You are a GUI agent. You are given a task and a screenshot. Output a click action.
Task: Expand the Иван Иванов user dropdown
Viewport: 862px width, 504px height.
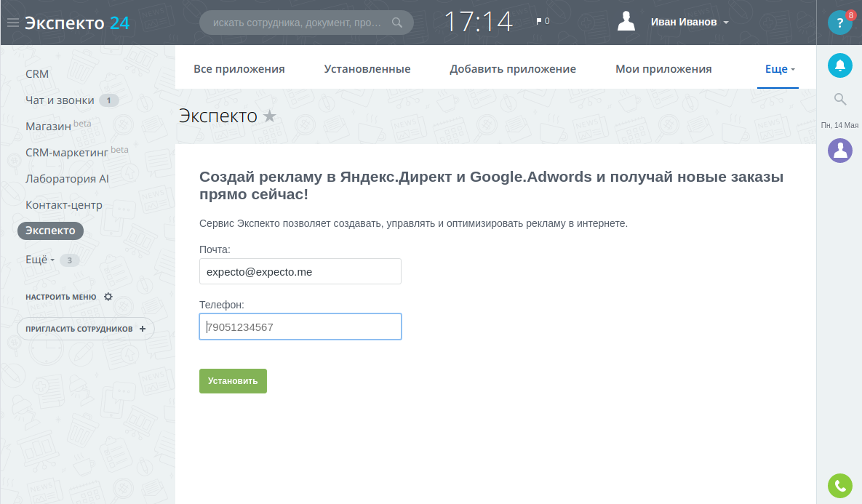coord(726,23)
